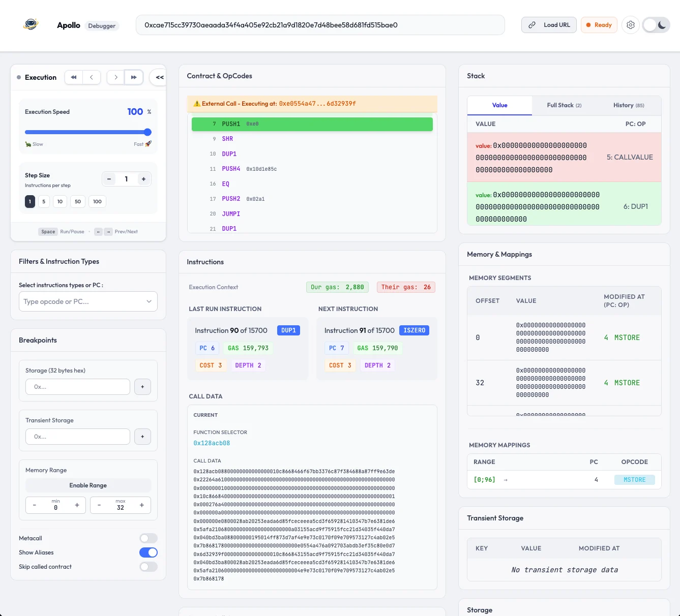Select the PUSH4 0x10d1e85c row
The height and width of the screenshot is (616, 680).
click(x=312, y=169)
